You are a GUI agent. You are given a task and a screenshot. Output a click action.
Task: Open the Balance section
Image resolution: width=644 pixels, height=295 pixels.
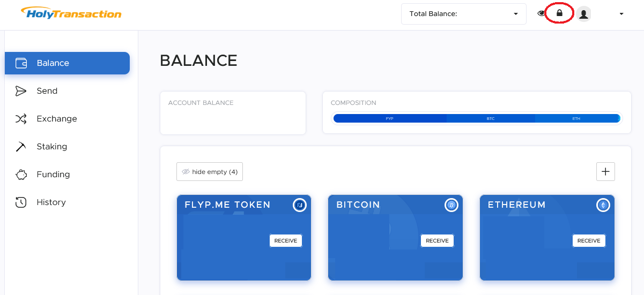(67, 63)
